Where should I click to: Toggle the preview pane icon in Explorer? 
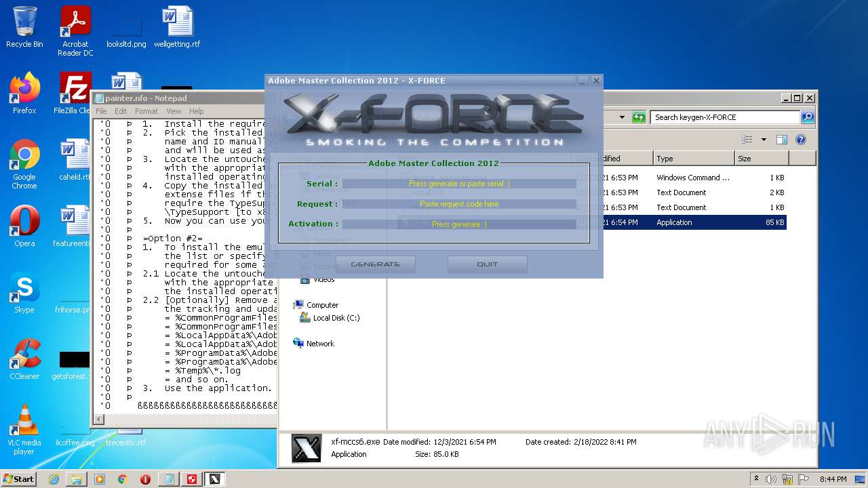782,140
